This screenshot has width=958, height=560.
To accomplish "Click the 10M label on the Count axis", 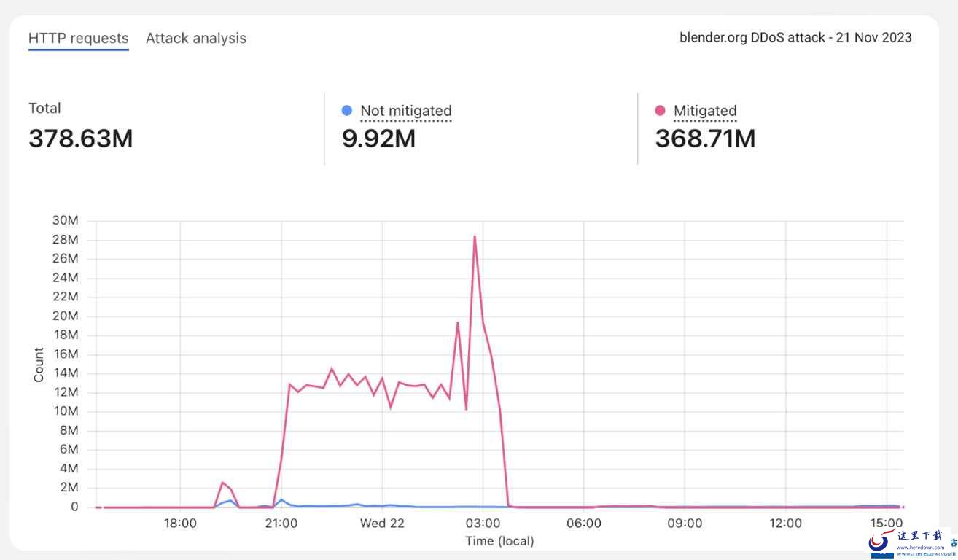I will 66,411.
